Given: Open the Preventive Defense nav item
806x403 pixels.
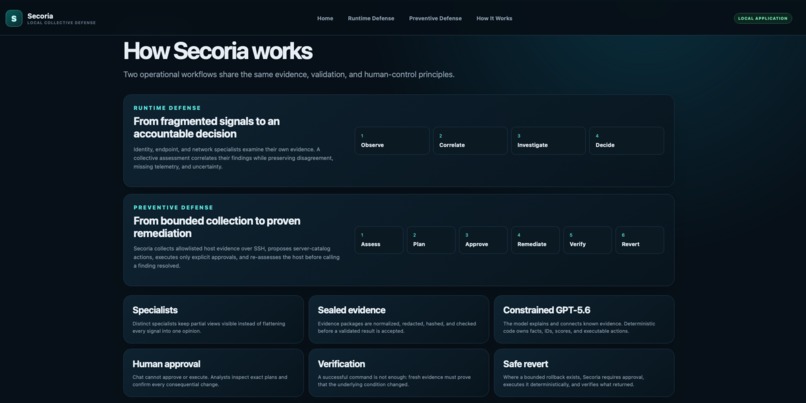Looking at the screenshot, I should 435,19.
